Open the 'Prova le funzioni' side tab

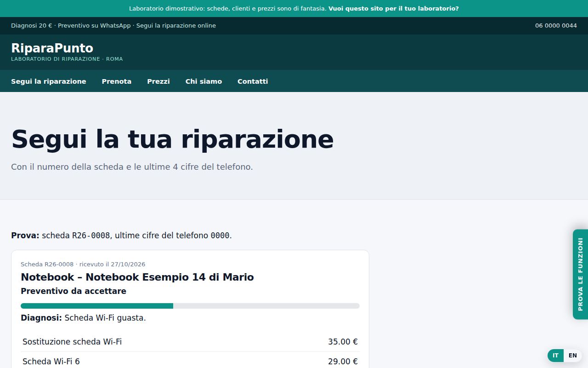[x=580, y=274]
